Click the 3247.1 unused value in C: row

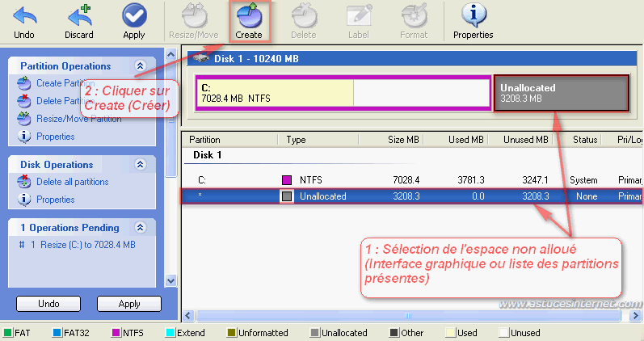[x=535, y=180]
